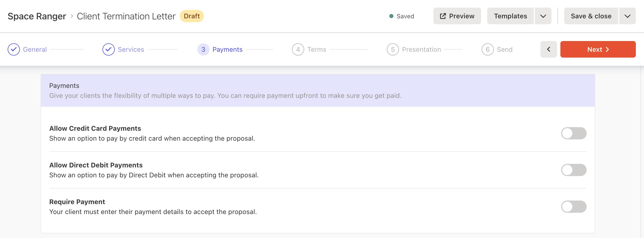Click the orange Next button
Screen dimensions: 644x238
[598, 49]
